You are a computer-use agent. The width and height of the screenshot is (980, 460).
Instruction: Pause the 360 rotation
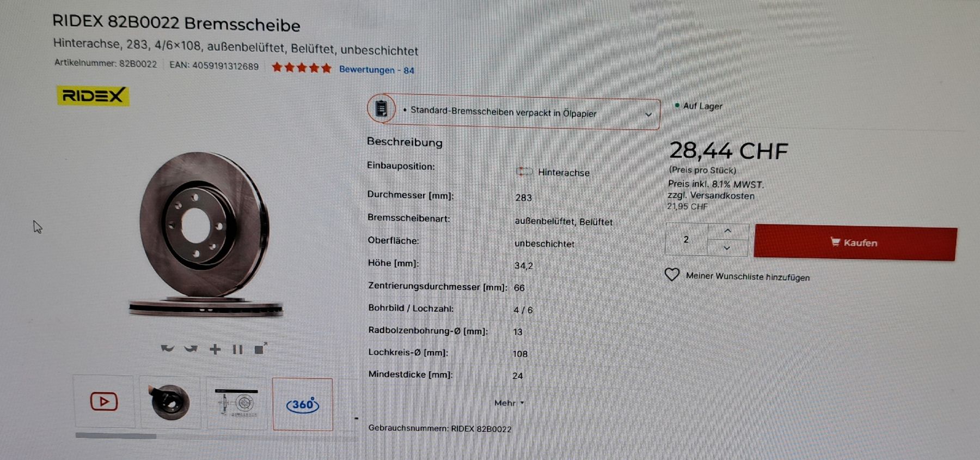point(237,349)
